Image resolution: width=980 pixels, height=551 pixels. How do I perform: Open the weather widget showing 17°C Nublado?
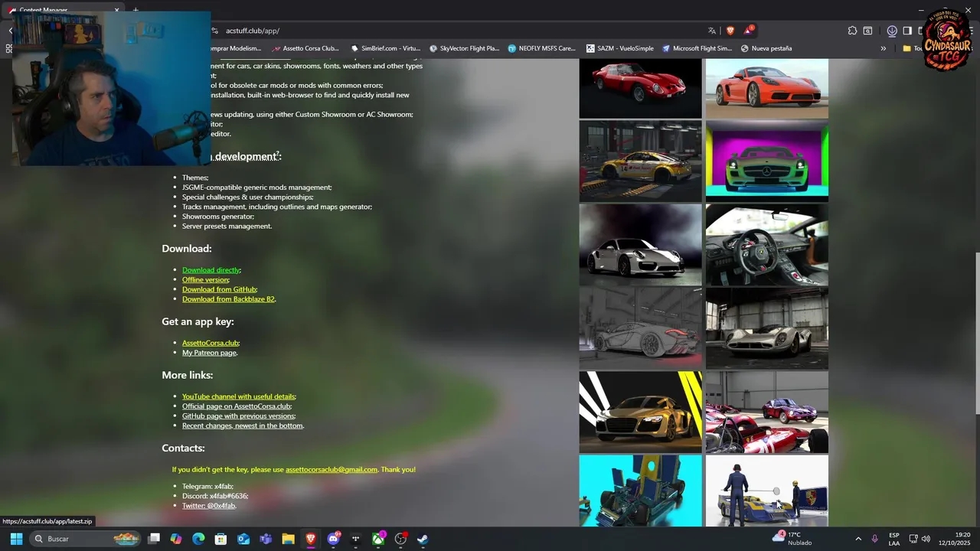792,539
